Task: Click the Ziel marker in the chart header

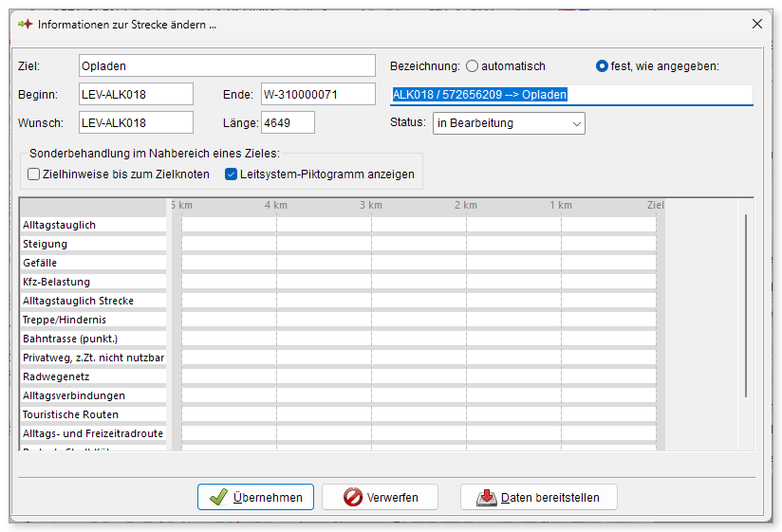Action: 656,205
